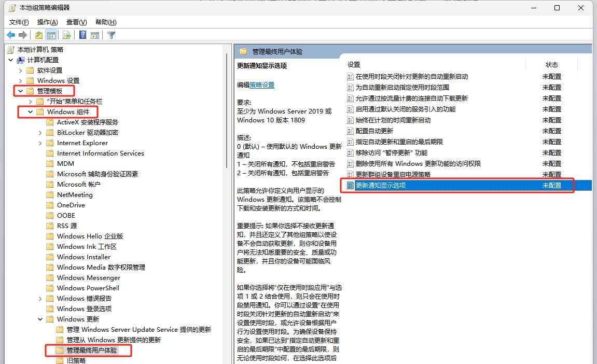
Task: Collapse the Windows 组件 node
Action: tap(31, 111)
